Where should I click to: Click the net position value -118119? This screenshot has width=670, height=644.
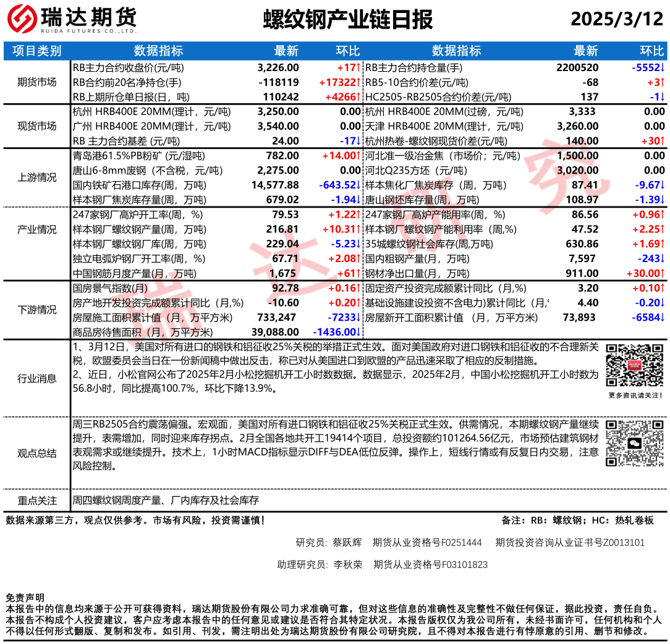coord(279,82)
